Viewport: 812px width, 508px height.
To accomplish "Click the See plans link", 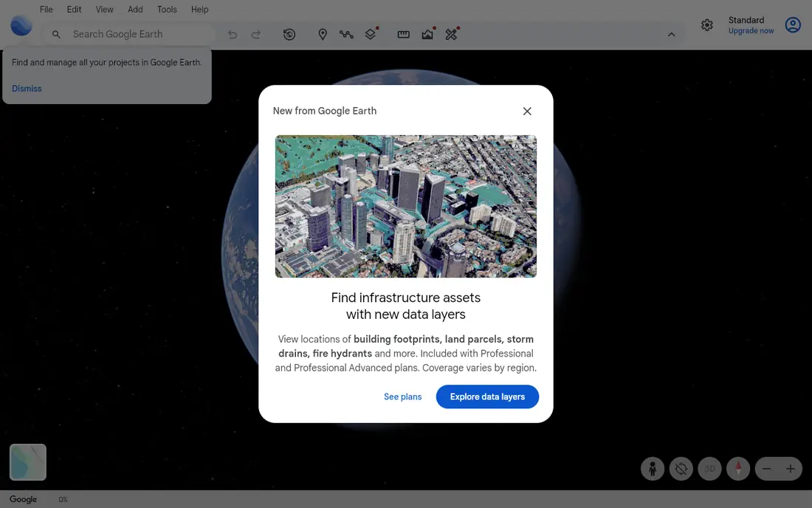I will coord(403,397).
